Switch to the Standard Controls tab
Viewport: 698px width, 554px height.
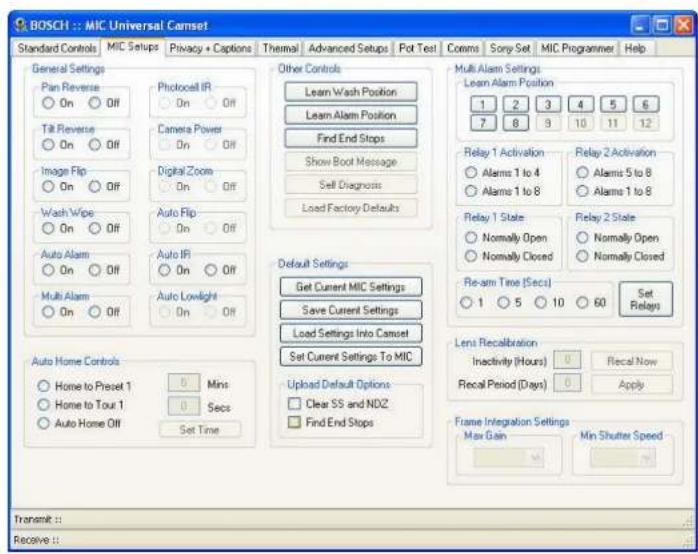point(57,48)
